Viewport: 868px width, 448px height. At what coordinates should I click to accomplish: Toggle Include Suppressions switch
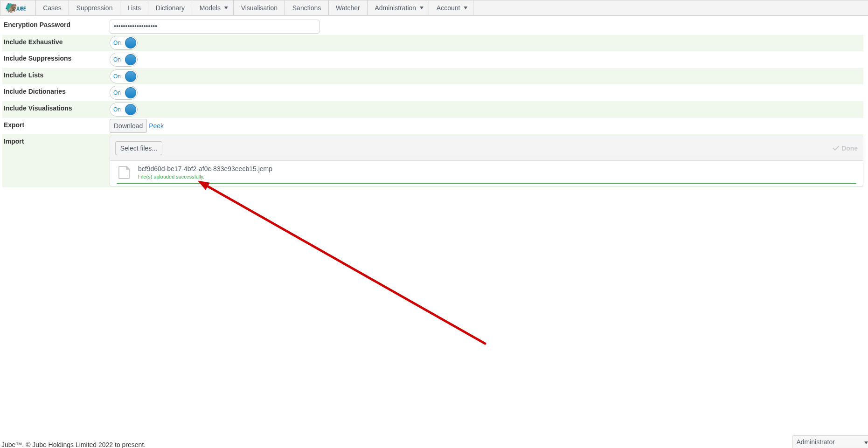pos(124,60)
